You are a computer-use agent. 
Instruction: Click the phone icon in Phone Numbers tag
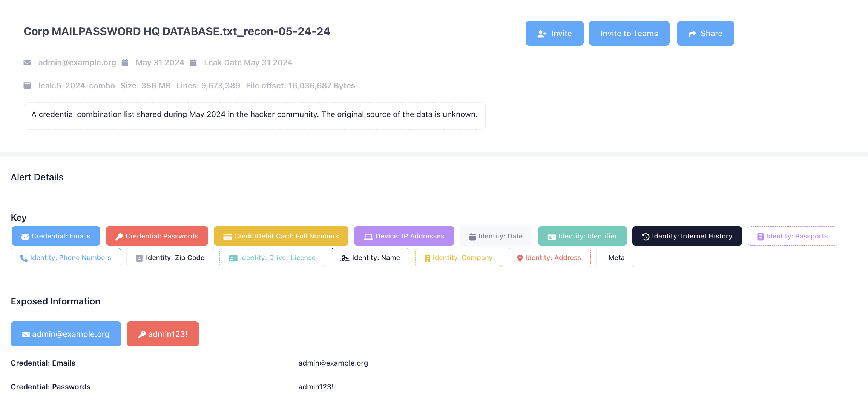click(x=24, y=258)
